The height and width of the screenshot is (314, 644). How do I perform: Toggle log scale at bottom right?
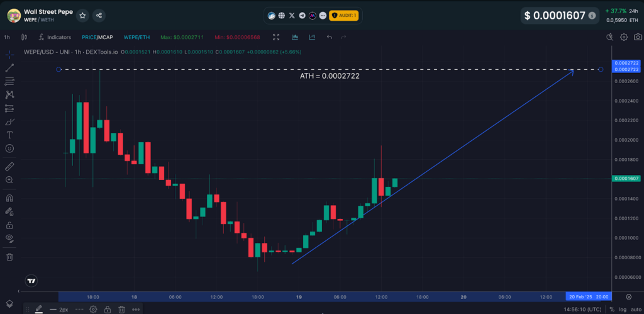click(623, 309)
